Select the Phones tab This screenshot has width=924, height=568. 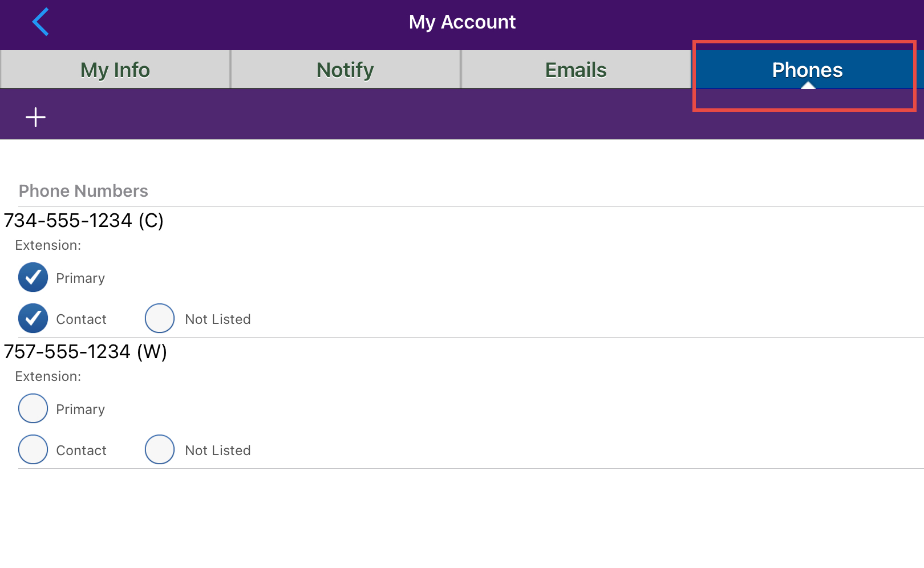pos(807,70)
